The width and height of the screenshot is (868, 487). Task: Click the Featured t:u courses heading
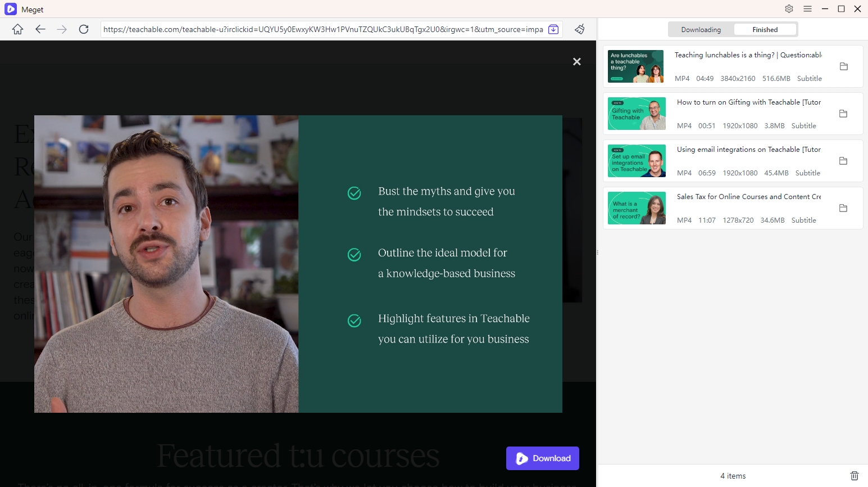(x=298, y=456)
